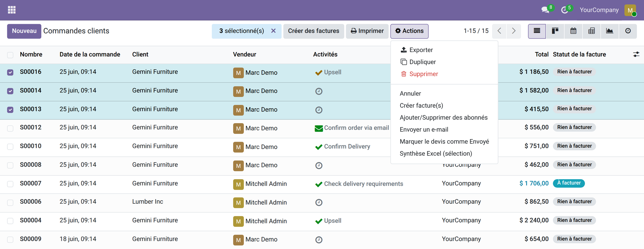Choose Synthèse Excel (sélection)
Image resolution: width=644 pixels, height=249 pixels.
coord(444,154)
